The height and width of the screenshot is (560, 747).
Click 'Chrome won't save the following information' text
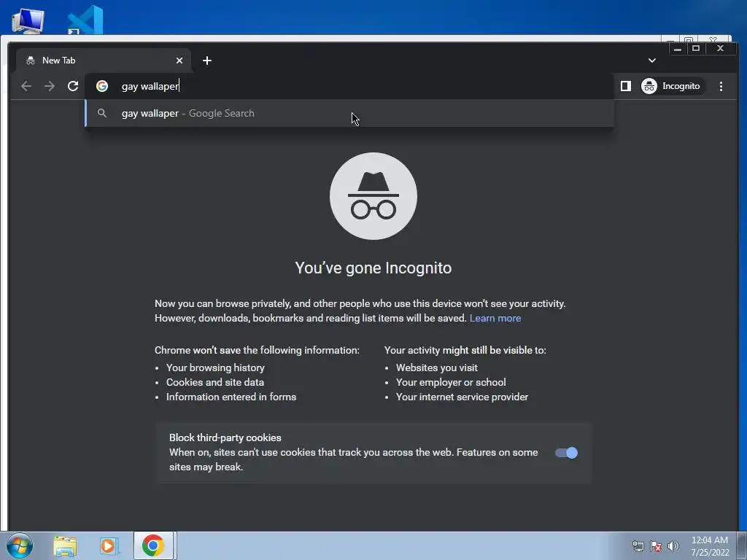pyautogui.click(x=258, y=350)
